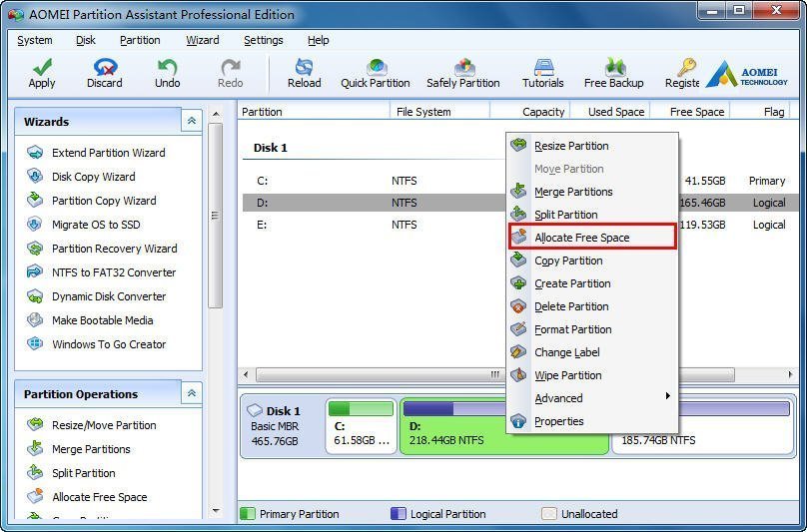Select Create Partition in context menu
This screenshot has width=807, height=532.
coord(592,283)
